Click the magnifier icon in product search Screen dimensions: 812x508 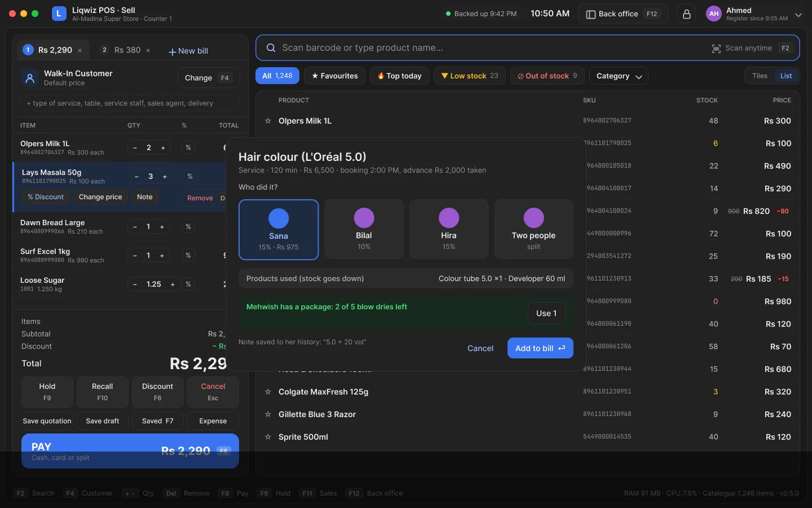[271, 48]
